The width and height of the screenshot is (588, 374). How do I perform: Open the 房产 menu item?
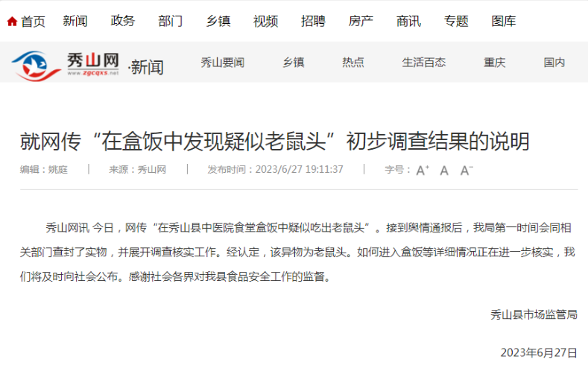[361, 21]
